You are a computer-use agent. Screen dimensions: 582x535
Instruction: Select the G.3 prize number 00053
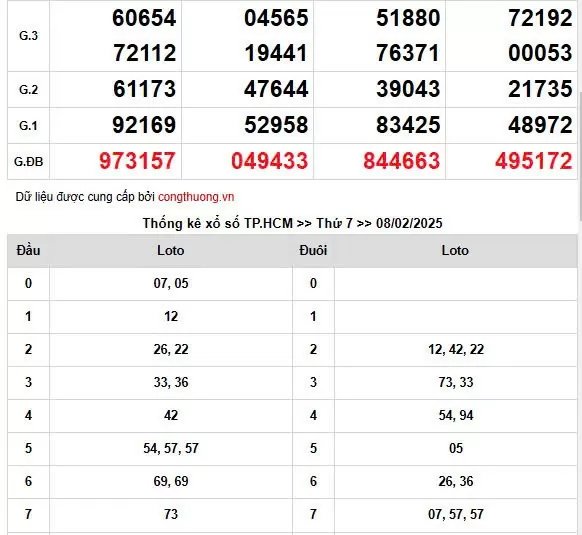click(x=540, y=53)
